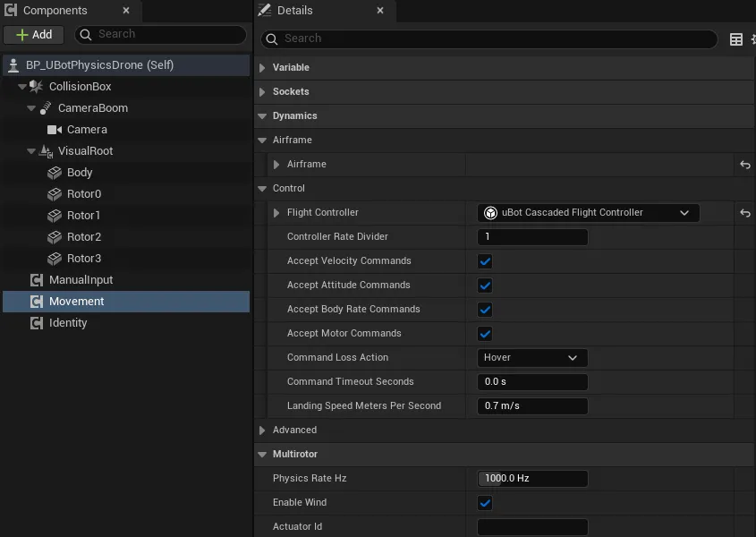The width and height of the screenshot is (756, 537).
Task: Click the CameraBoom spring arm icon
Action: click(46, 108)
